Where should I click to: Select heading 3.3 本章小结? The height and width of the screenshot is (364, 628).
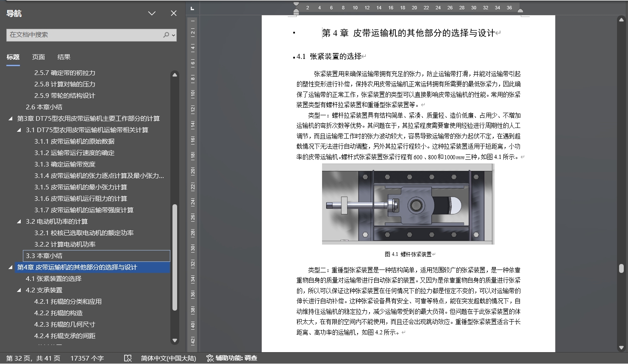(x=97, y=256)
